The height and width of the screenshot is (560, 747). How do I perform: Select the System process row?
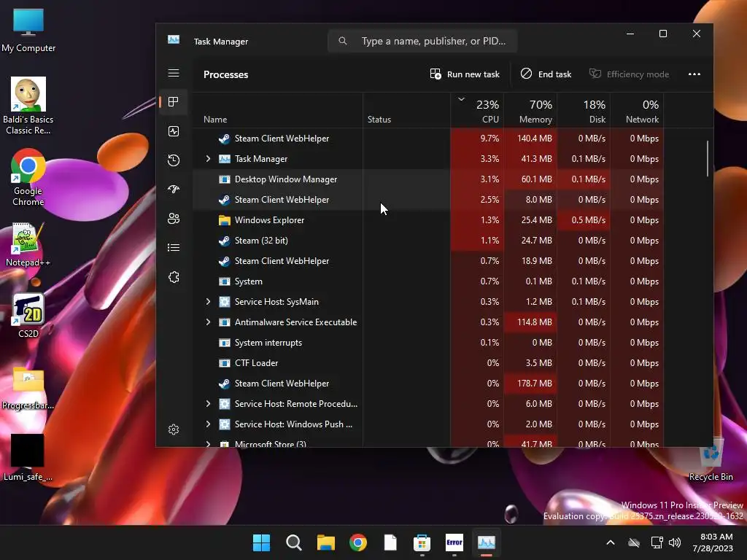[x=428, y=281]
